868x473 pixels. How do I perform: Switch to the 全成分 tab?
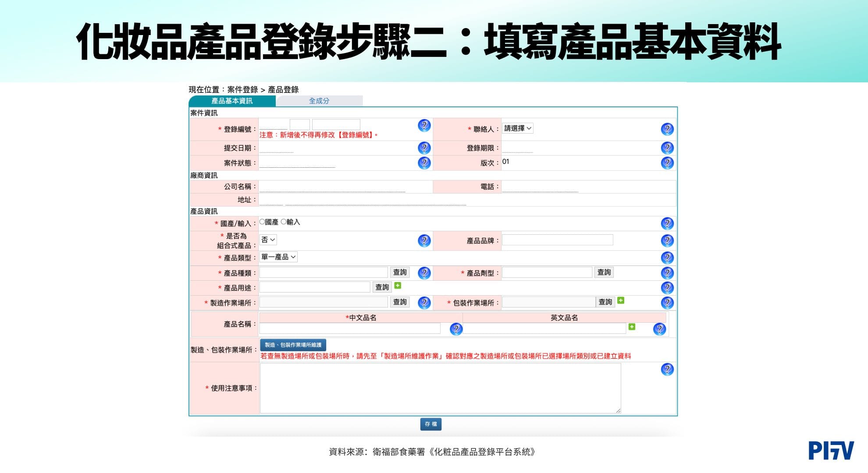point(319,101)
